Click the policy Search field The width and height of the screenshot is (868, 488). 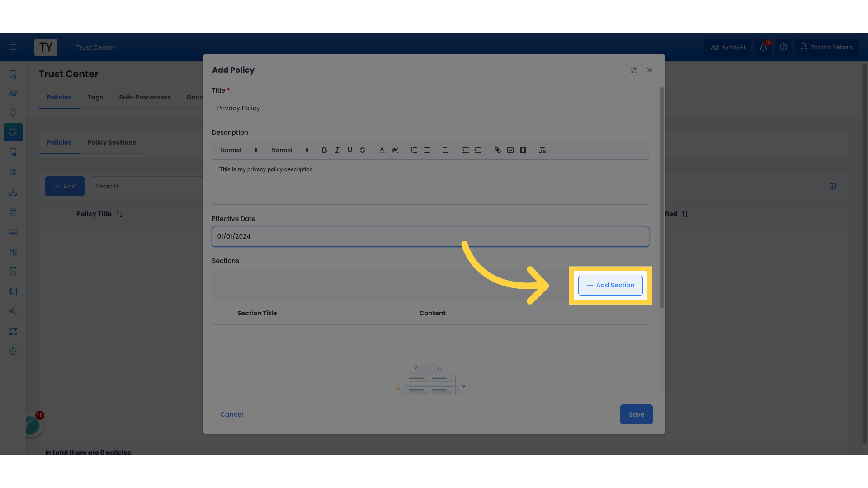[x=147, y=186]
